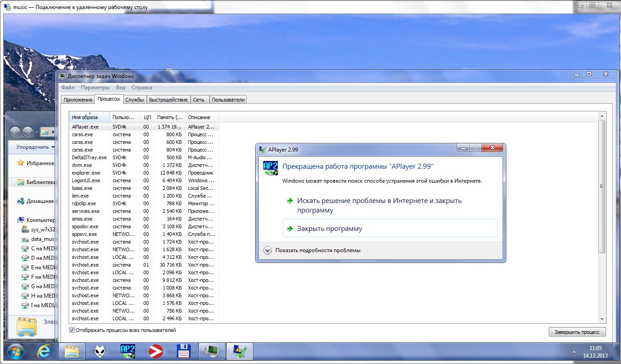
Task: Sort by Описание column header
Action: point(202,117)
